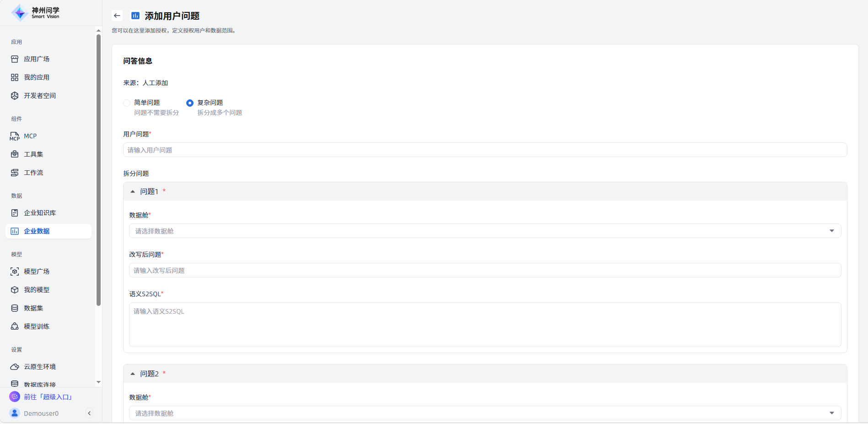Open 开发者空间 from the sidebar

point(40,96)
